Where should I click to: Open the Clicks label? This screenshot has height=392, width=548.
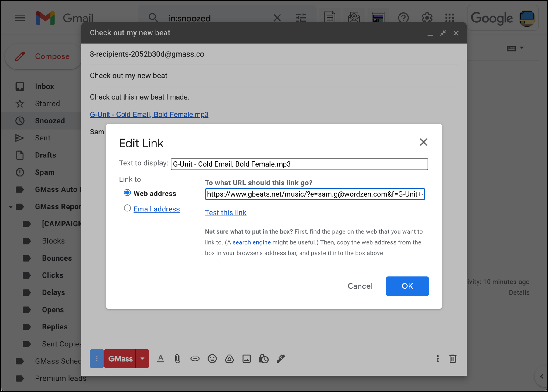[x=52, y=275]
